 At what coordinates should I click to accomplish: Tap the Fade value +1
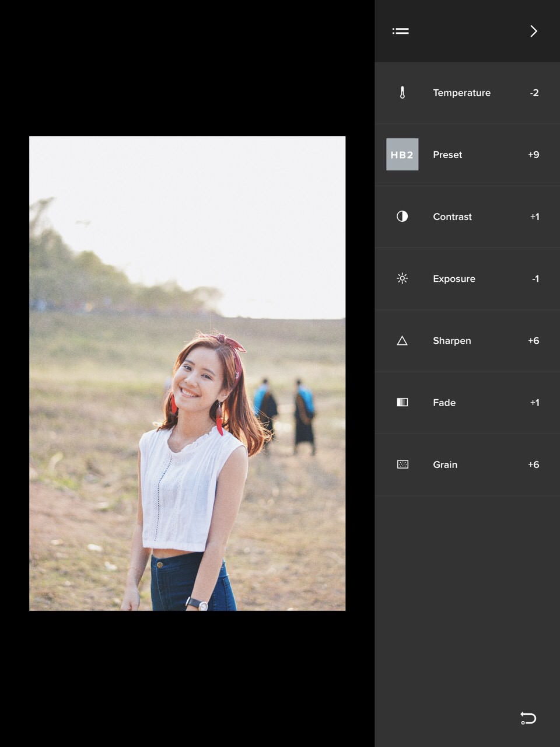534,403
